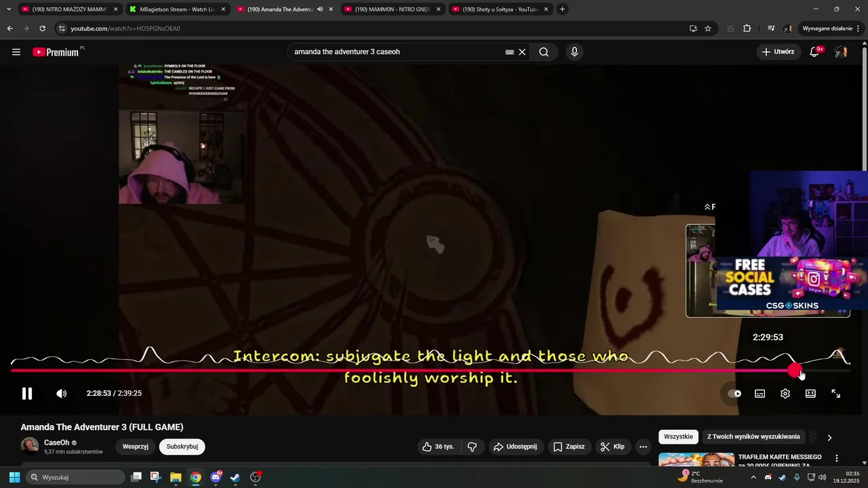Open the player settings gear
The height and width of the screenshot is (488, 868).
(x=785, y=393)
